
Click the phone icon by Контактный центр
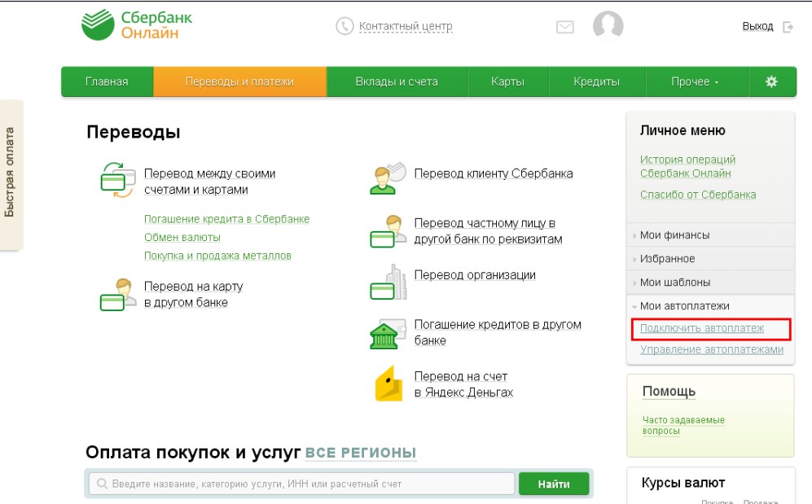[345, 26]
